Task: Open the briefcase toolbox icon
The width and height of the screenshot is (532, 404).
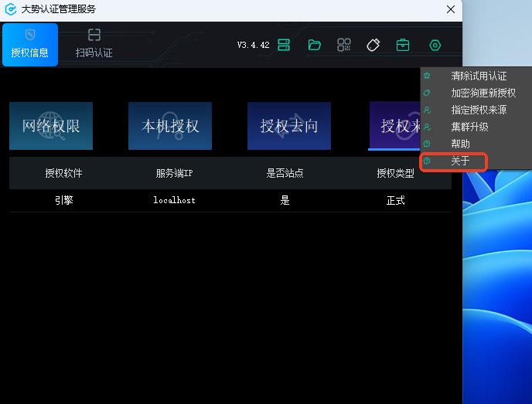Action: 403,45
